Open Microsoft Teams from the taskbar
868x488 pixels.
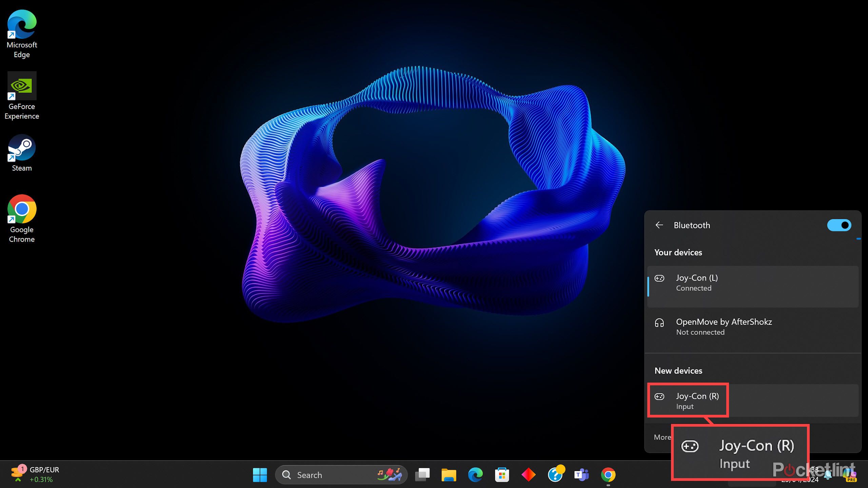pos(581,475)
